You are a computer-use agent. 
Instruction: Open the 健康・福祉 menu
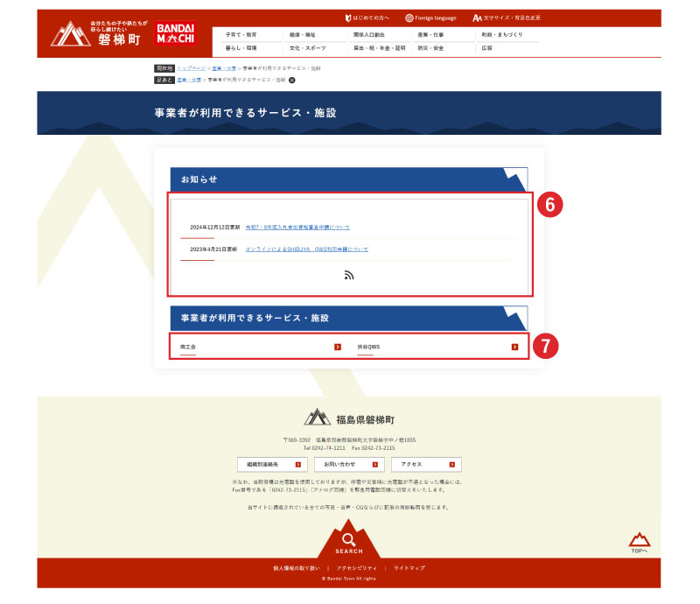tap(302, 35)
